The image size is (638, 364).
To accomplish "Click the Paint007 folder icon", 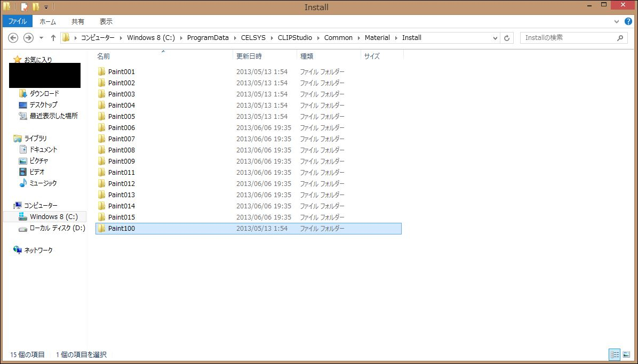I will tap(101, 139).
